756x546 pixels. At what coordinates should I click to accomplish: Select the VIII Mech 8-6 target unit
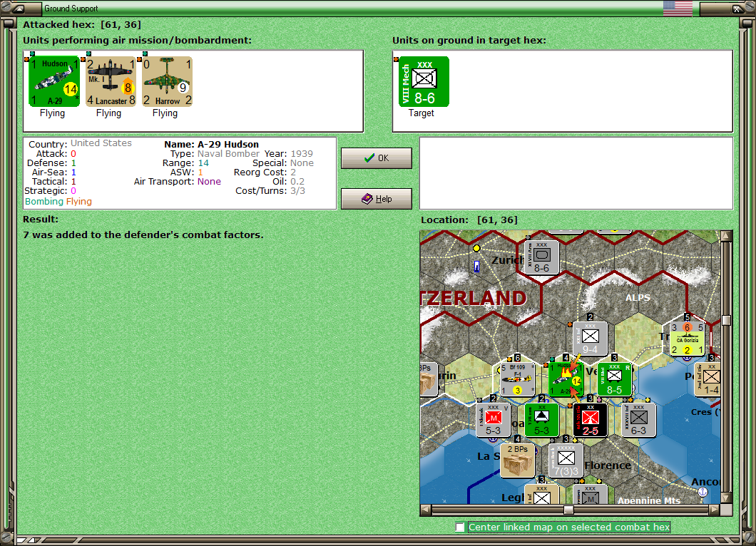point(424,81)
